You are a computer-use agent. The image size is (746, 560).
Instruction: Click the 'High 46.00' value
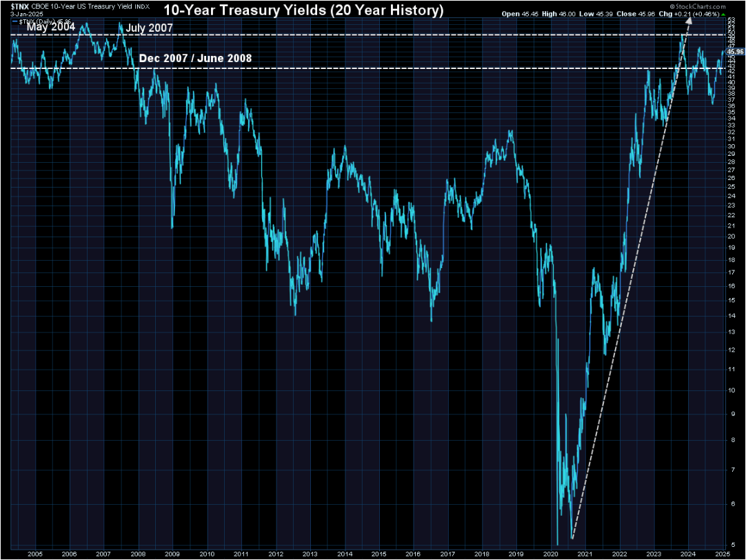click(x=558, y=14)
